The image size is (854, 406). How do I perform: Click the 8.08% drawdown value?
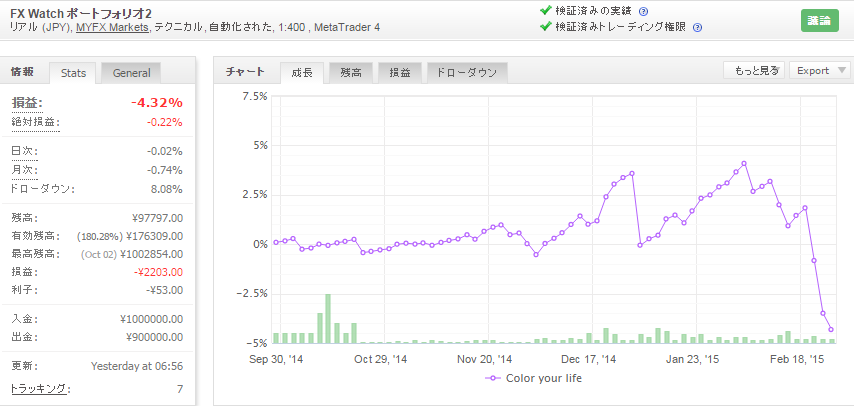167,190
